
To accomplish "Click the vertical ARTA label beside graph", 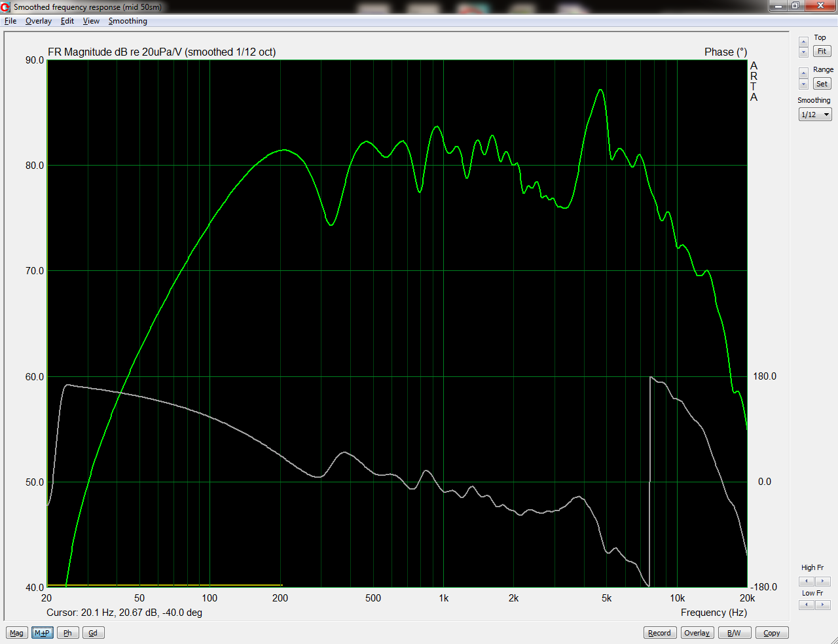I will click(x=754, y=81).
